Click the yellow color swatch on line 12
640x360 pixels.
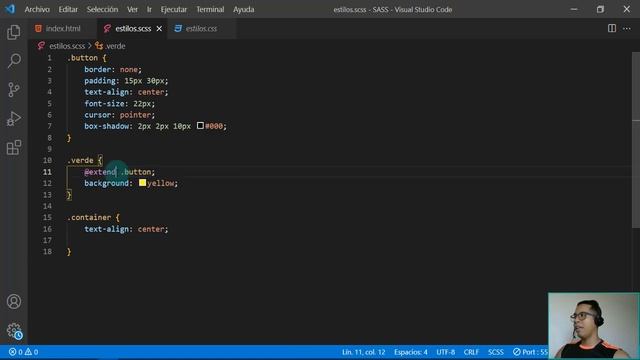(x=142, y=182)
